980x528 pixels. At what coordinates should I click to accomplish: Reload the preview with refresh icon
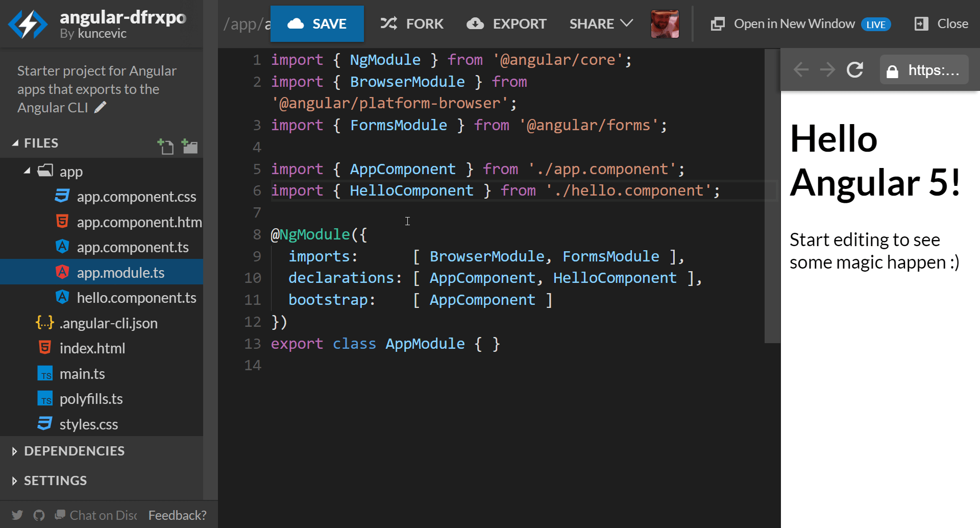click(x=855, y=70)
